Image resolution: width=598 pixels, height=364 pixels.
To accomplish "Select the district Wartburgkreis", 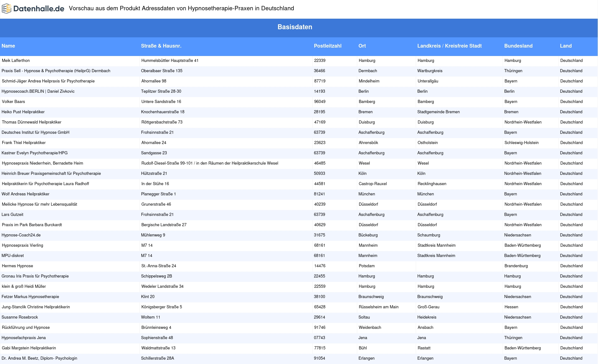I will tap(430, 71).
